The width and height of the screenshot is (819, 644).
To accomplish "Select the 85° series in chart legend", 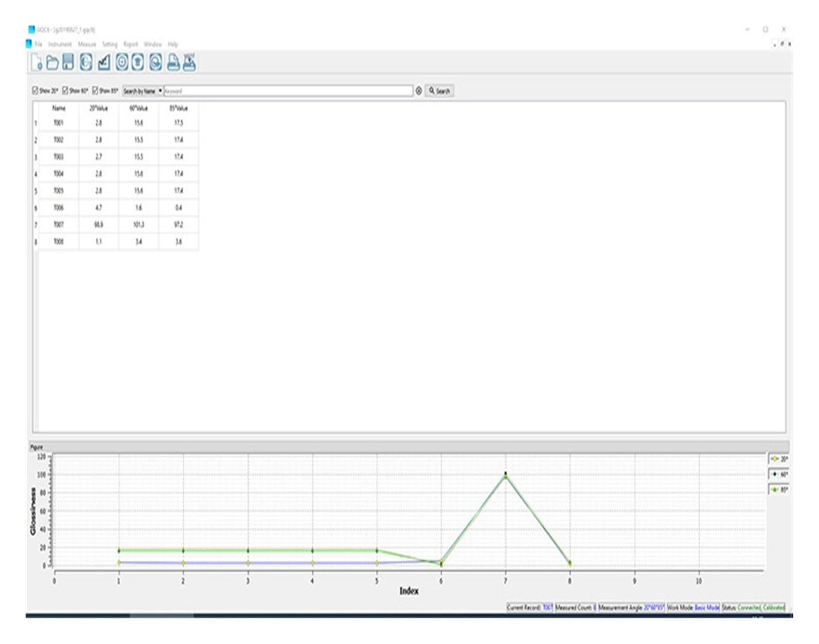I will point(779,490).
